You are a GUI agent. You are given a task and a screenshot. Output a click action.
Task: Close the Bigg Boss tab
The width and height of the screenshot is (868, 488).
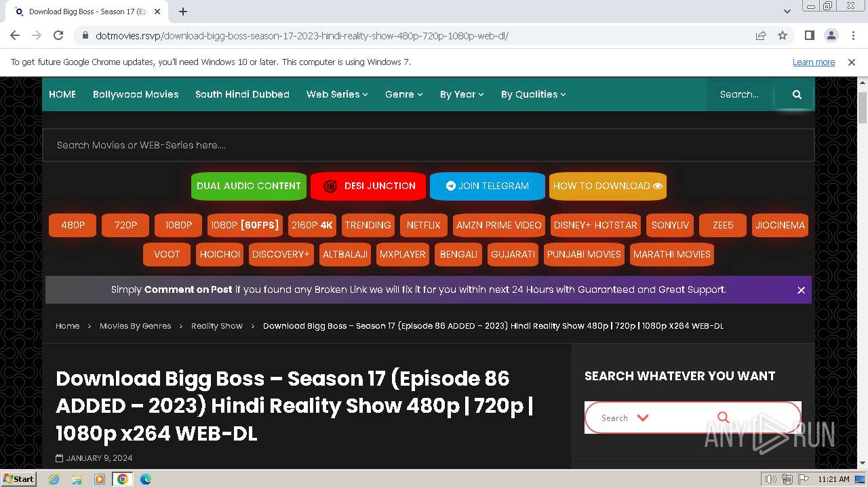(x=157, y=12)
